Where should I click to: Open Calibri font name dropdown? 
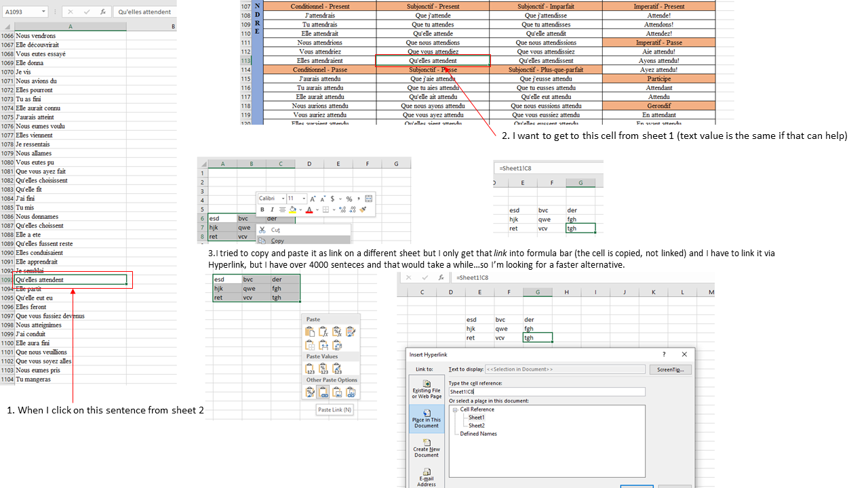click(283, 199)
